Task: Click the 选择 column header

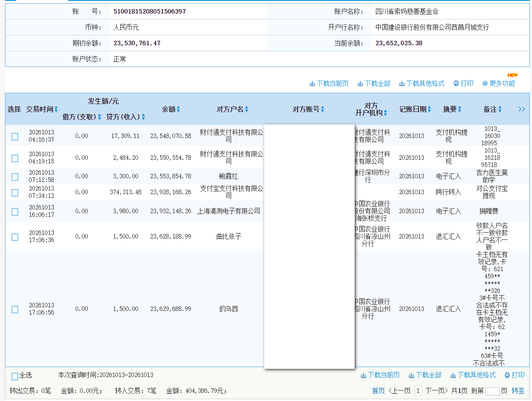Action: [x=14, y=110]
